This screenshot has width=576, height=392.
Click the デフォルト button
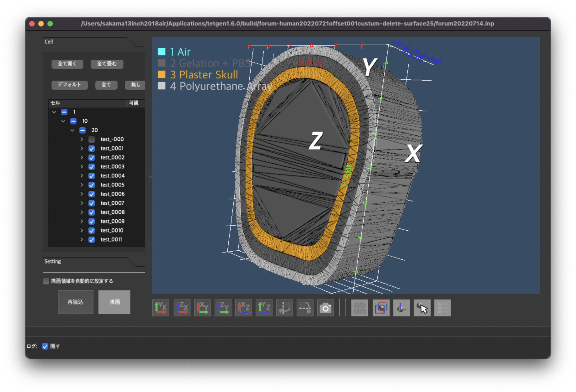tap(69, 85)
